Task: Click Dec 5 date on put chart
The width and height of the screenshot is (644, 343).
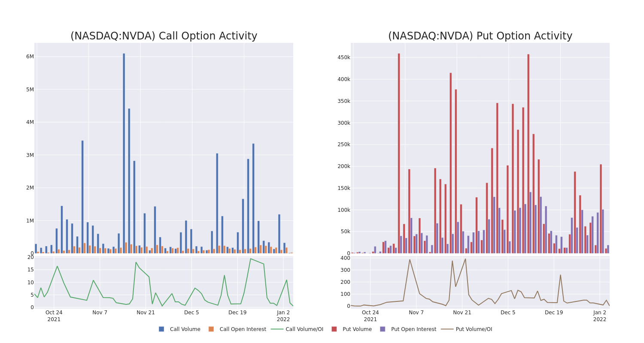Action: 508,313
